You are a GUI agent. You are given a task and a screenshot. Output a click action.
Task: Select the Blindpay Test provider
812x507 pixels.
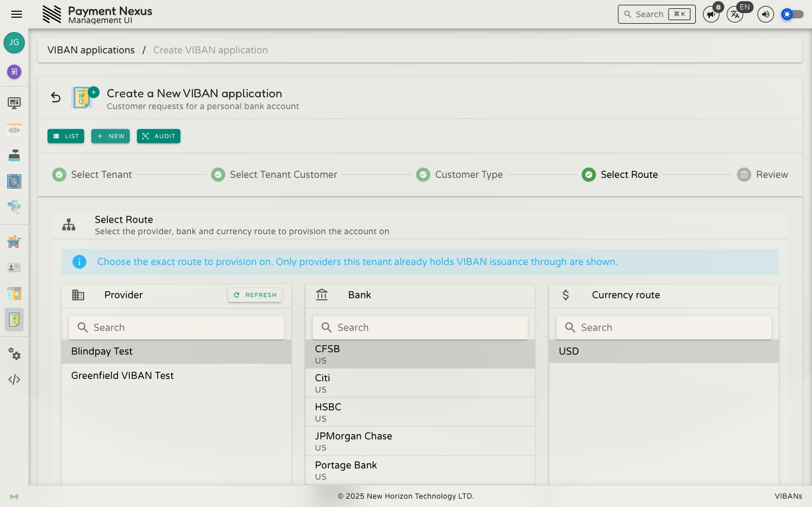click(177, 351)
